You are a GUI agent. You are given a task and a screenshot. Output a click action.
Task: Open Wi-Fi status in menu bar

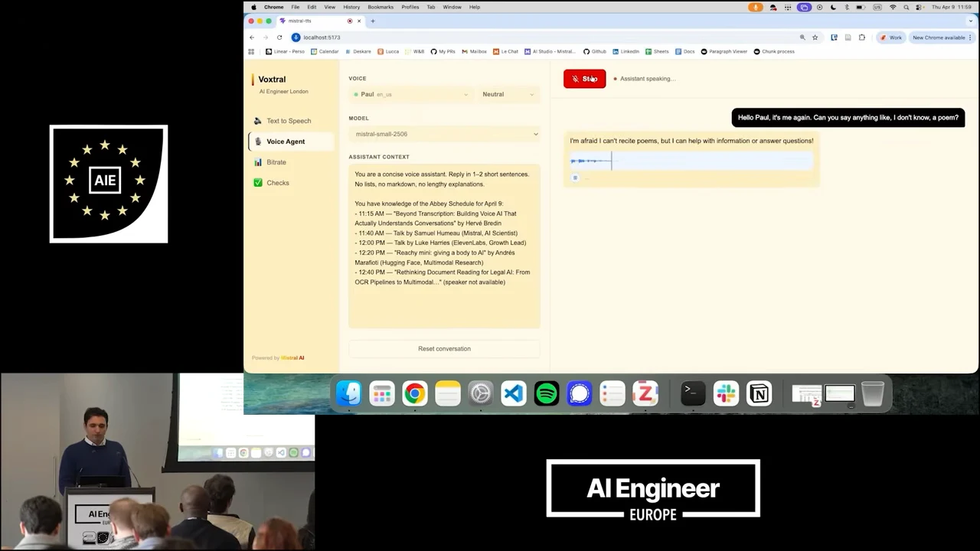[892, 7]
